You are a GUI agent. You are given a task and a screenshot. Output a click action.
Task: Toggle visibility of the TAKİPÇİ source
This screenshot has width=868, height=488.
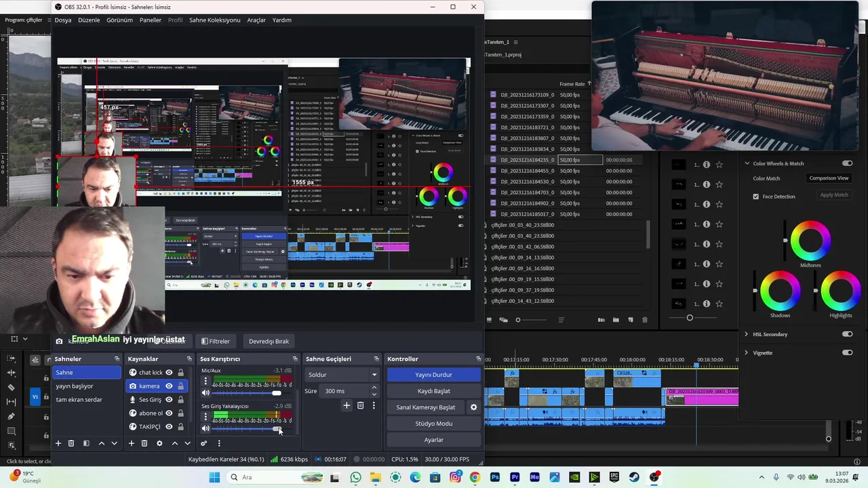tap(169, 426)
